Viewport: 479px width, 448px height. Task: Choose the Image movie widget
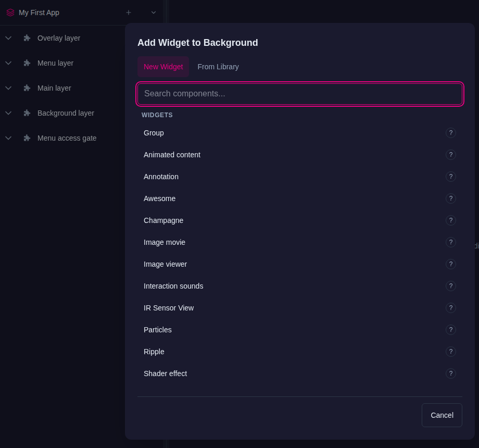tap(300, 242)
